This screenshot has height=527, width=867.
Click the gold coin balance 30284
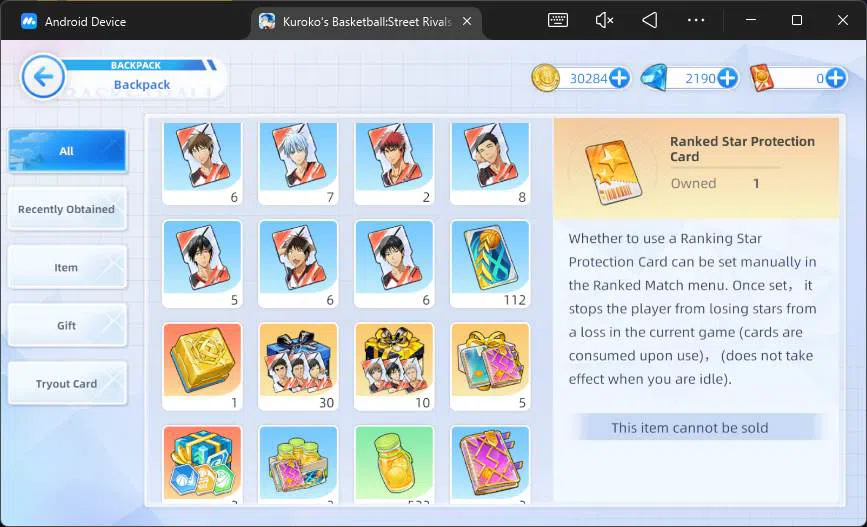tap(588, 79)
